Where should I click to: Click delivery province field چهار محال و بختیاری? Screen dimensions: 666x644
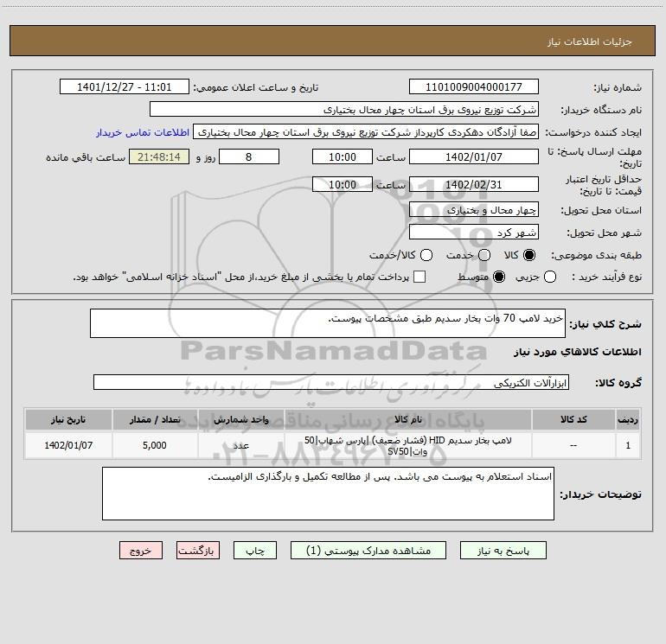pos(474,209)
